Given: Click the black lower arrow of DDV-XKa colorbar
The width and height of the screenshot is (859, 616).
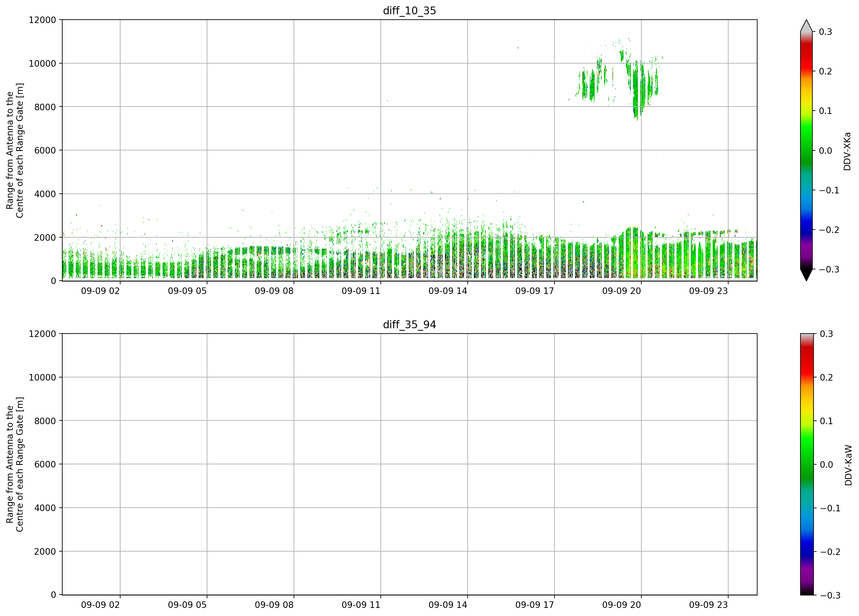Looking at the screenshot, I should click(x=806, y=275).
